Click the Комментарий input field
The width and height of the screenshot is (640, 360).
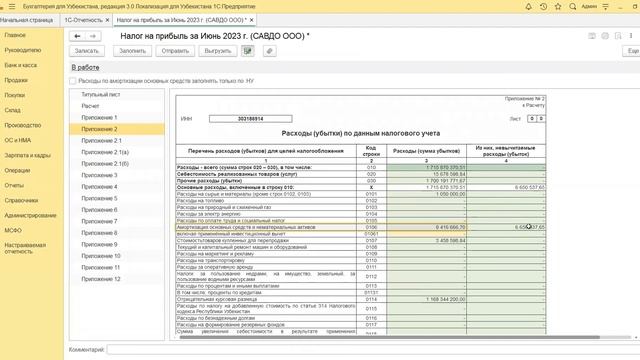[373, 350]
